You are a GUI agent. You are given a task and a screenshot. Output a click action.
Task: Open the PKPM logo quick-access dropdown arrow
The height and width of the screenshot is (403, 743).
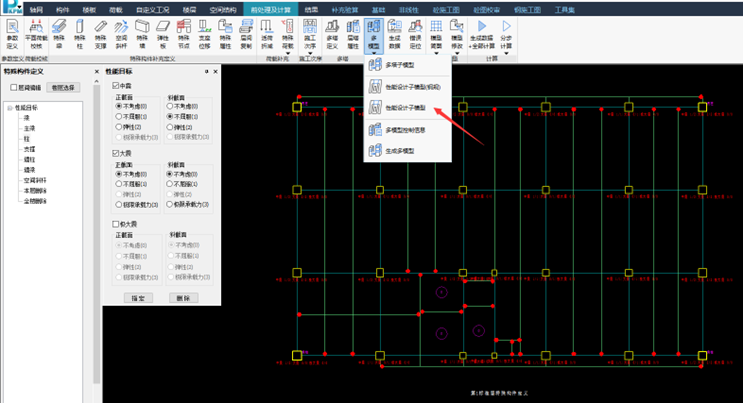19,7
